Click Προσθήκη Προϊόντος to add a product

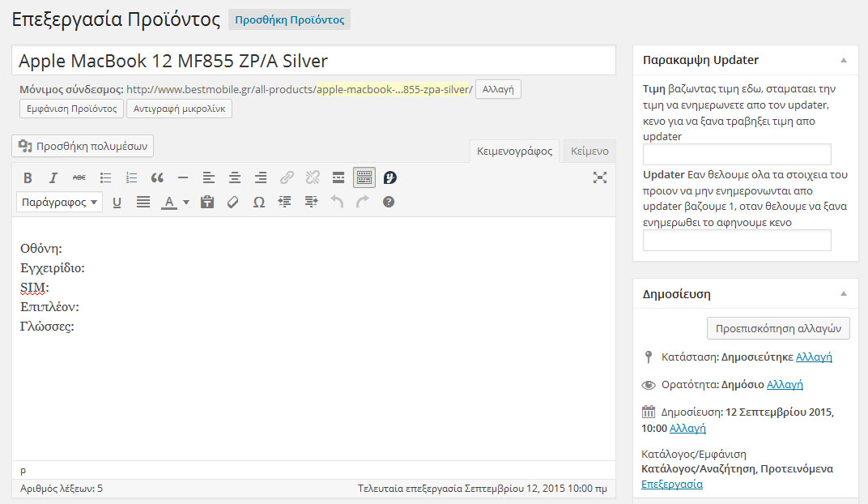click(290, 20)
